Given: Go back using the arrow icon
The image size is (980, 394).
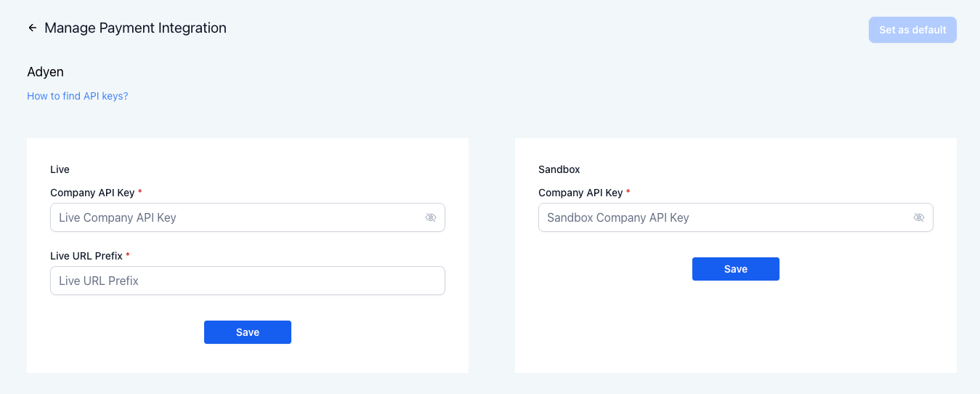Looking at the screenshot, I should (x=32, y=28).
